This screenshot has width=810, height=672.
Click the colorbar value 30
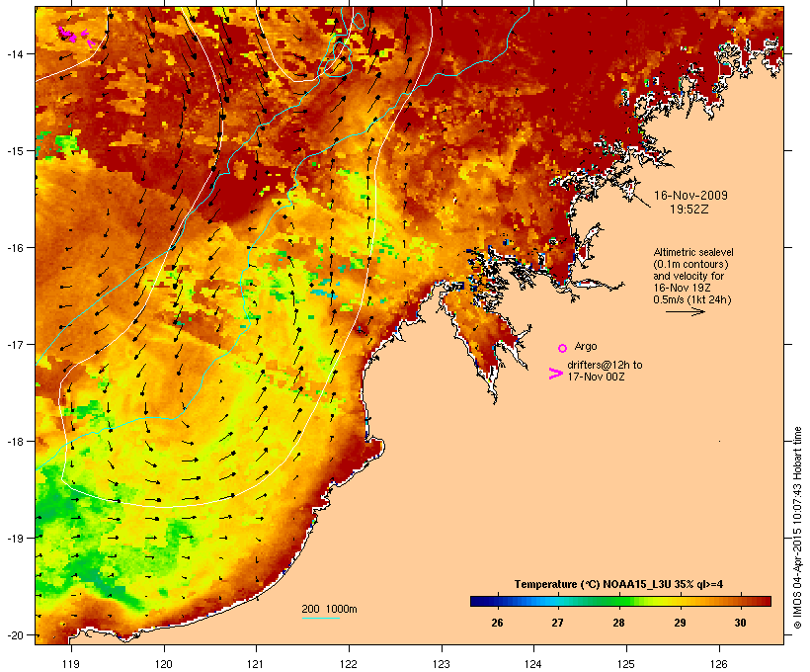740,623
